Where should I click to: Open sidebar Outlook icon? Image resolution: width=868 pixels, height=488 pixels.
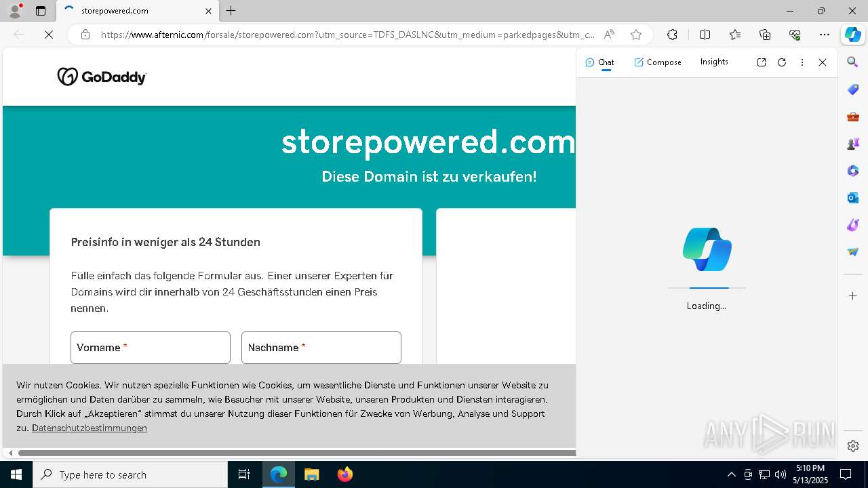pos(853,198)
